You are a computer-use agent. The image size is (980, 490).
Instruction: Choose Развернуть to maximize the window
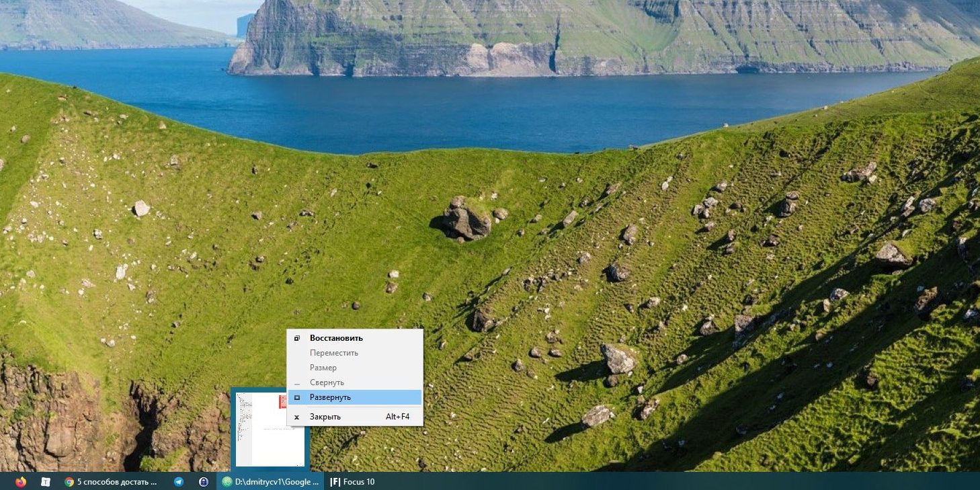click(330, 397)
